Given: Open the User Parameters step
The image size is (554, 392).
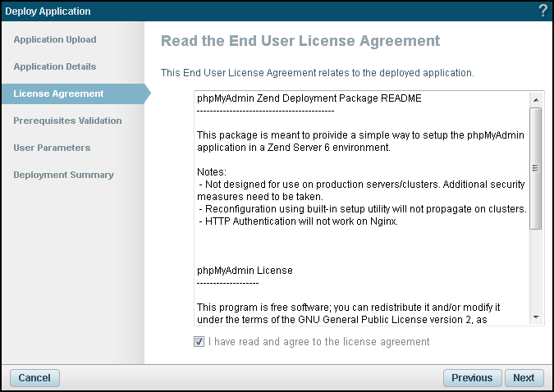Looking at the screenshot, I should [x=52, y=148].
